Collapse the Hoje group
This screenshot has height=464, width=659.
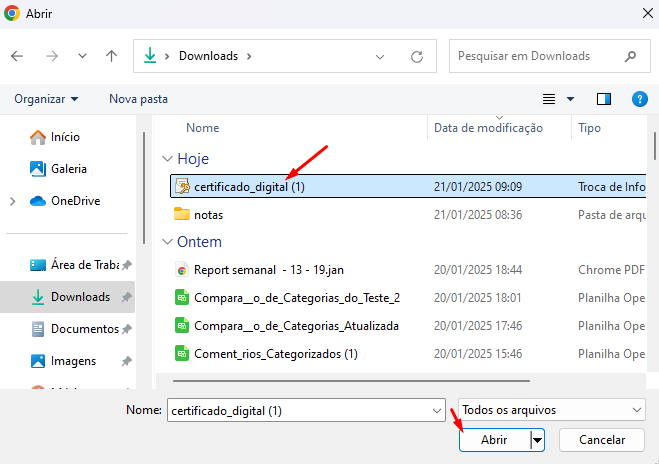click(167, 159)
